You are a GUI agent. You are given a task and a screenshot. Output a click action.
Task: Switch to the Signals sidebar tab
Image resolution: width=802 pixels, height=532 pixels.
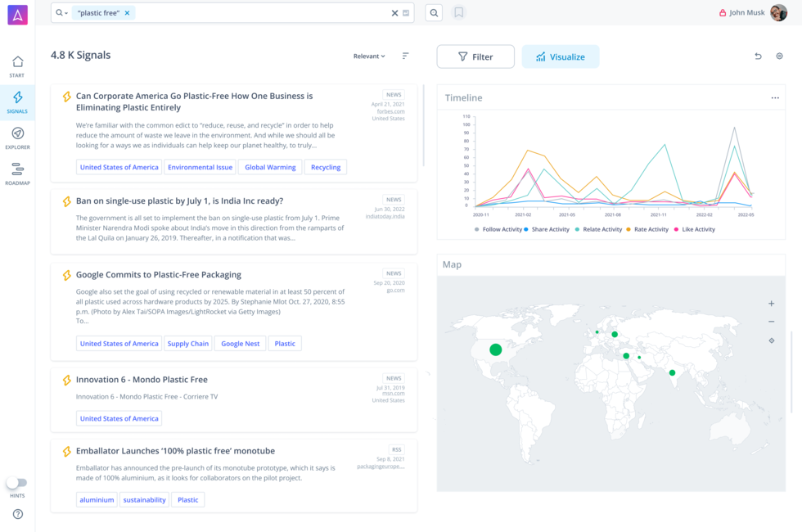[x=17, y=101]
